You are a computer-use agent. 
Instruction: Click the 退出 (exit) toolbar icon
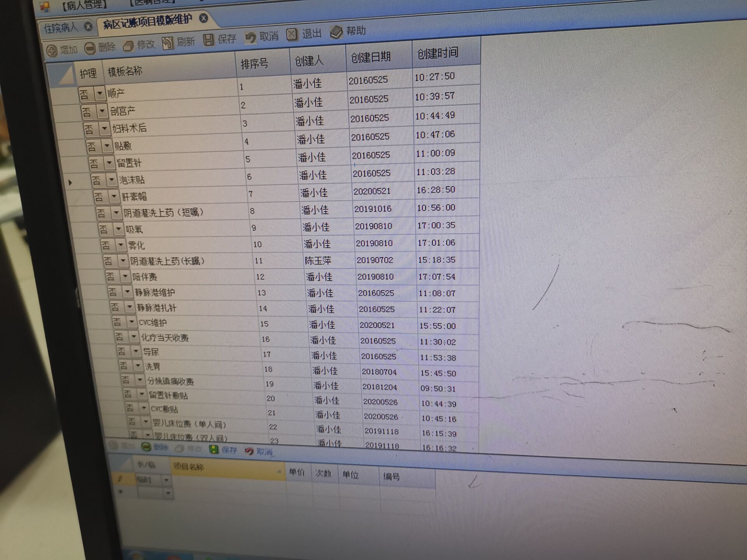pos(292,35)
